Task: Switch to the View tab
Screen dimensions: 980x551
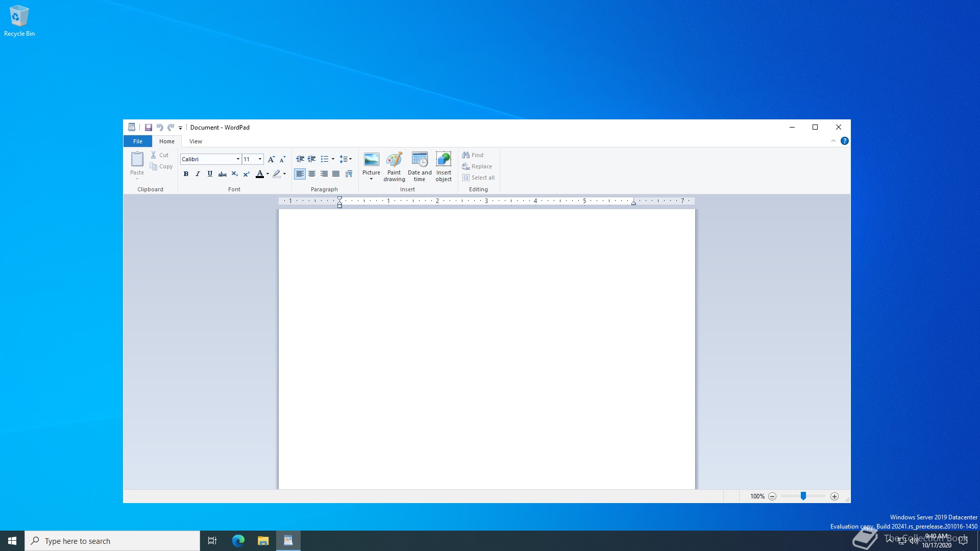Action: [x=195, y=141]
